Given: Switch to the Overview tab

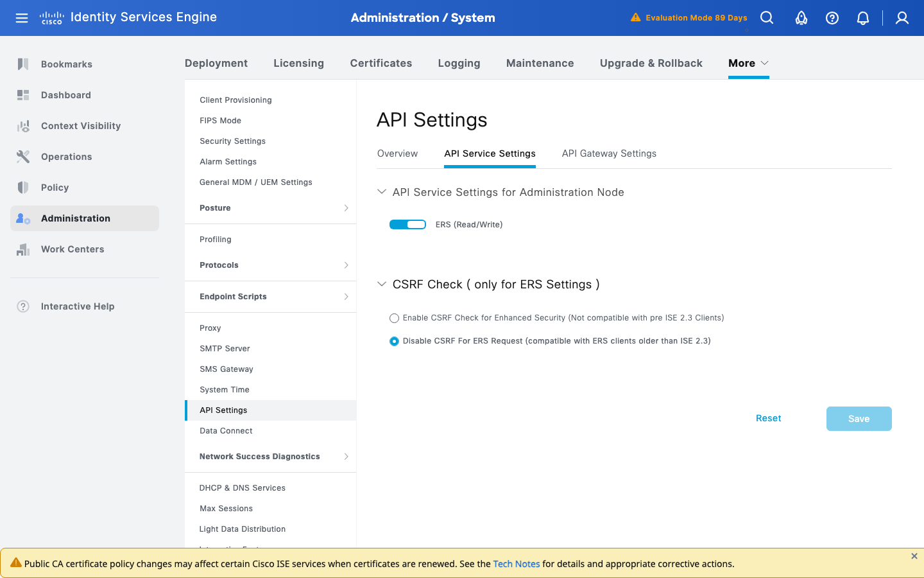Looking at the screenshot, I should click(397, 153).
